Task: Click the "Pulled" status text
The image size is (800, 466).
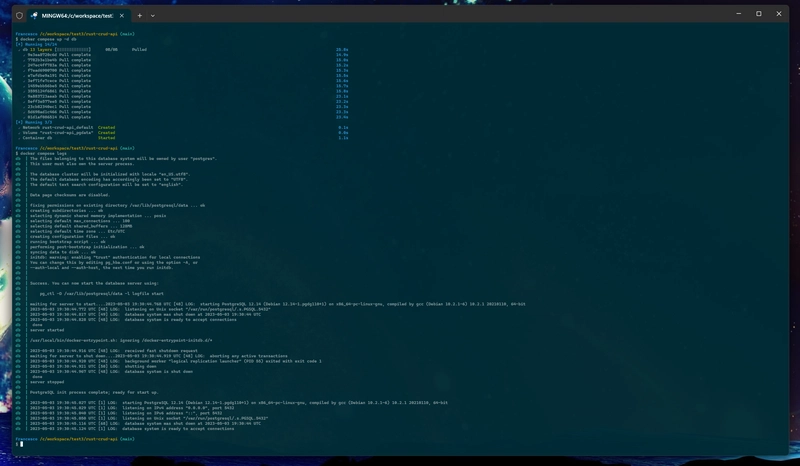Action: pos(139,50)
